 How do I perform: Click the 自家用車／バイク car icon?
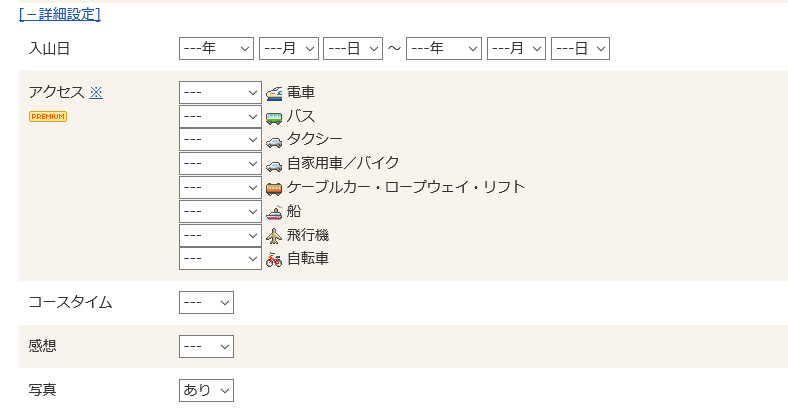pyautogui.click(x=274, y=166)
